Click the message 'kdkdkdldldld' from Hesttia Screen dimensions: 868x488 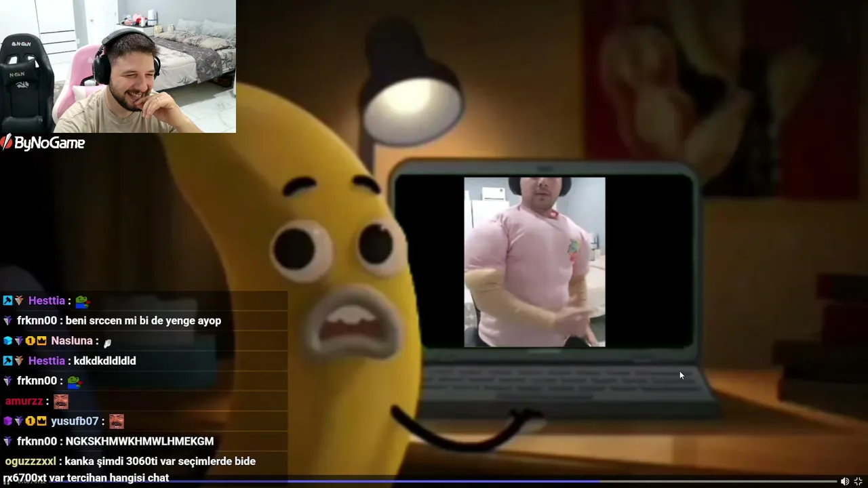point(105,361)
